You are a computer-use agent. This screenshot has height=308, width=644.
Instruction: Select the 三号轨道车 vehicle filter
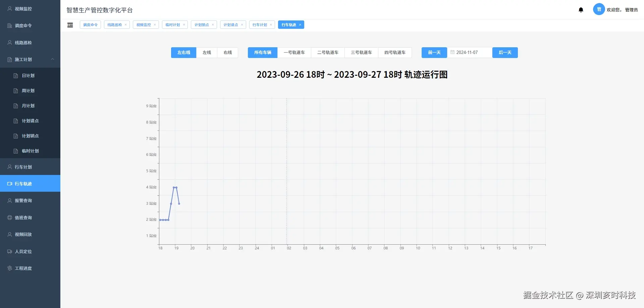click(x=361, y=53)
